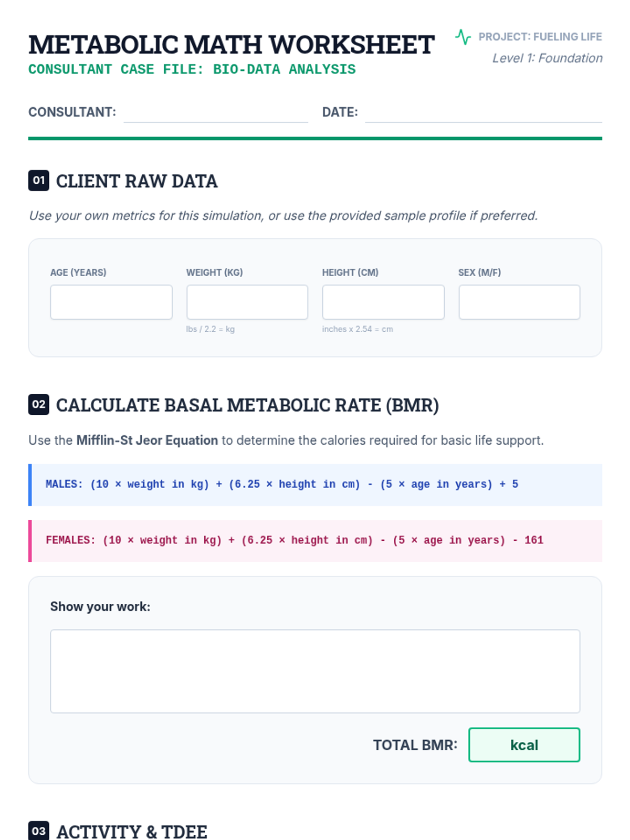Click the Total BMR kcal box
Screen dimensions: 630x840
[524, 744]
